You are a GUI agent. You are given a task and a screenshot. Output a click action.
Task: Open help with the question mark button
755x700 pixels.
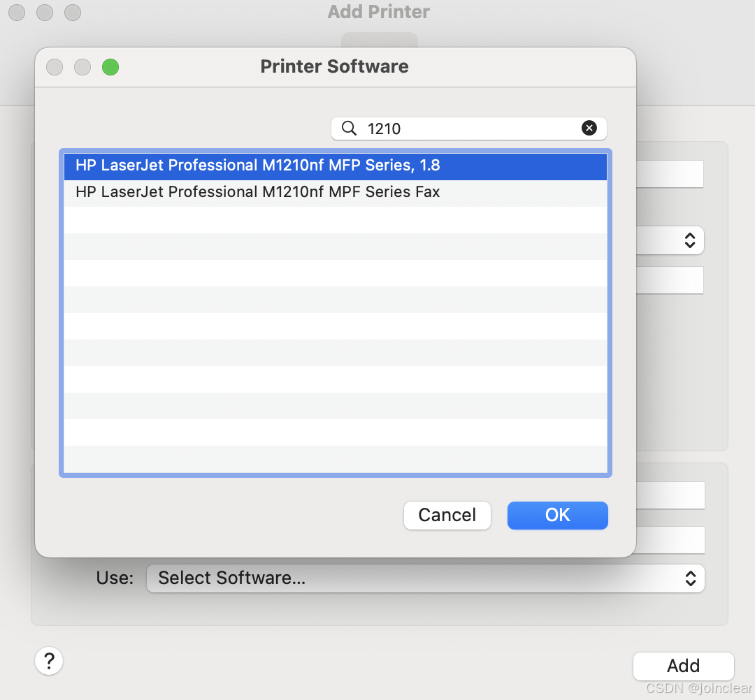point(49,661)
